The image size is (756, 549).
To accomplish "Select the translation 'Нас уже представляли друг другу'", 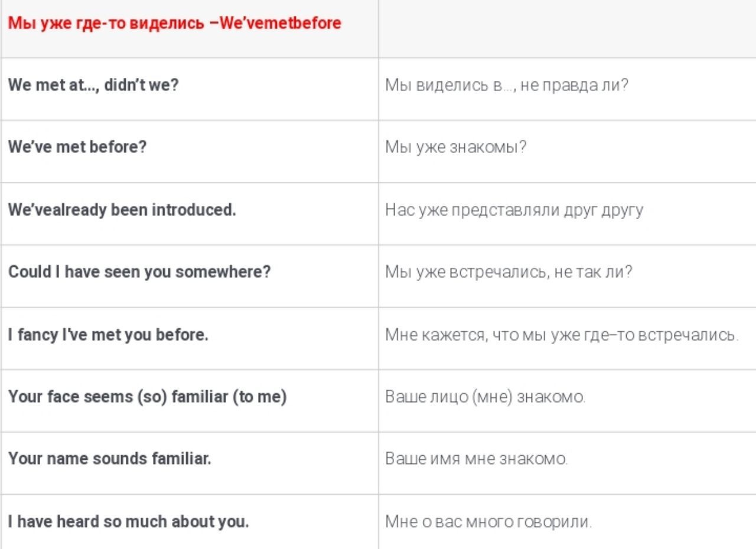I will pos(514,210).
